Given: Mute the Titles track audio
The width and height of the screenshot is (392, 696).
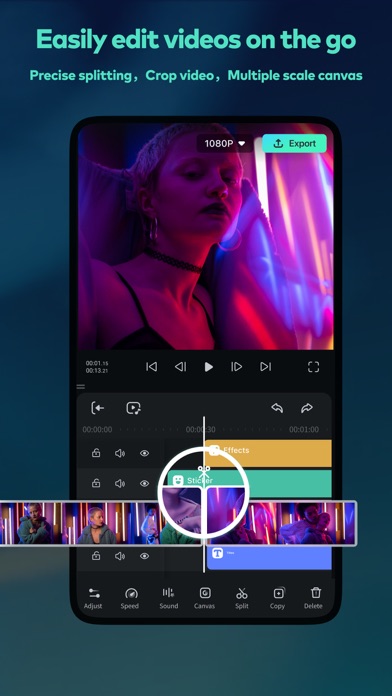Looking at the screenshot, I should 120,556.
